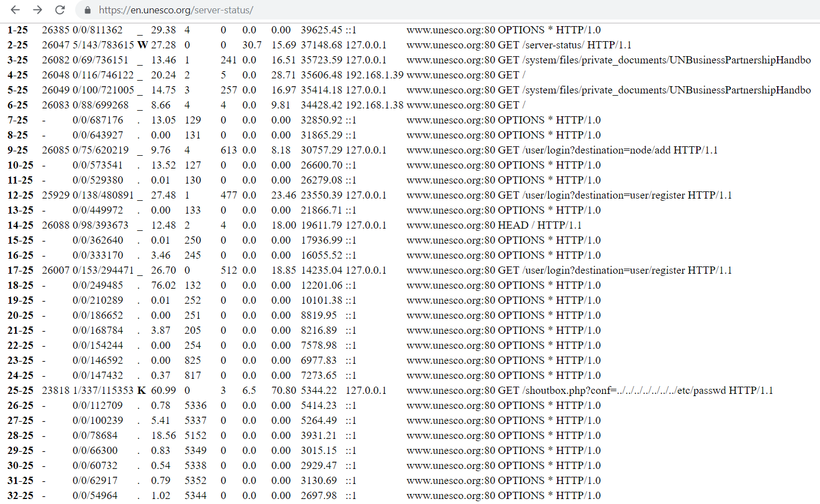The image size is (820, 504).
Task: Click value 5414.23 in row 26-25
Action: pos(319,406)
